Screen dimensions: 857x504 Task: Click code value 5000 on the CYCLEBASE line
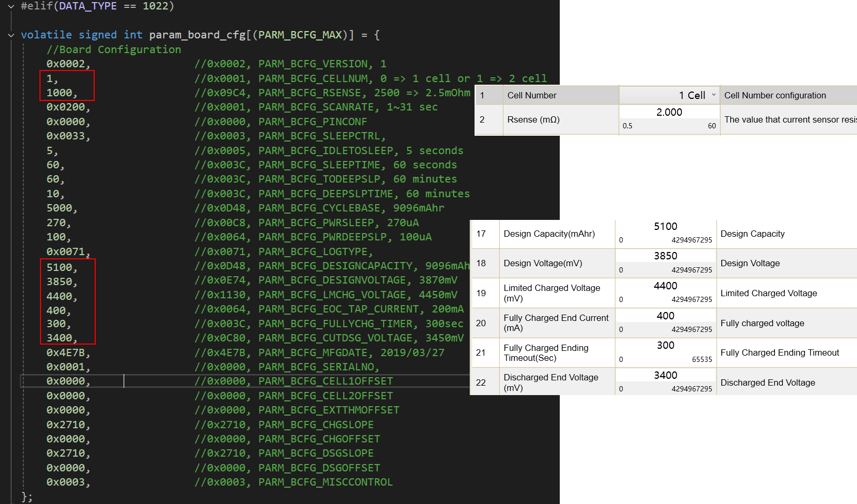coord(59,208)
